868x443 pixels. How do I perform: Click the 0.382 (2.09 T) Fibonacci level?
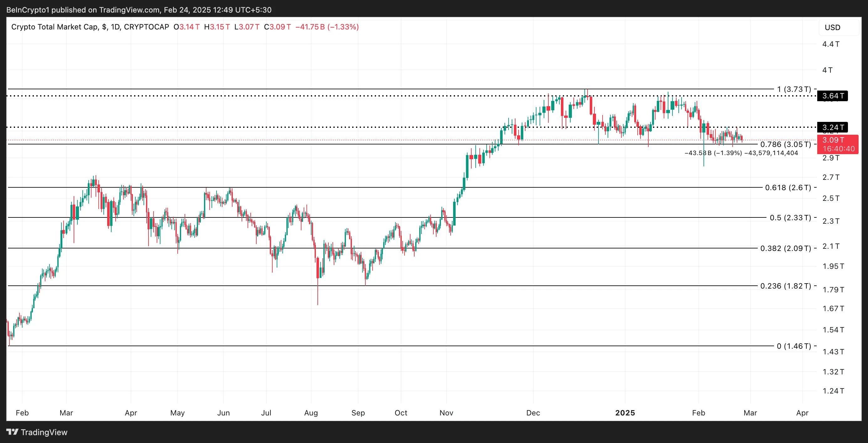[x=786, y=248]
